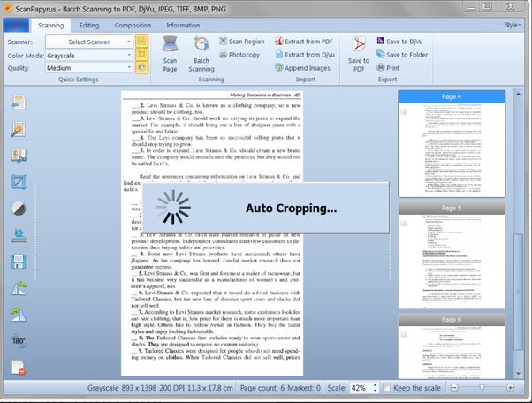Zoom in with the plus button

click(510, 387)
